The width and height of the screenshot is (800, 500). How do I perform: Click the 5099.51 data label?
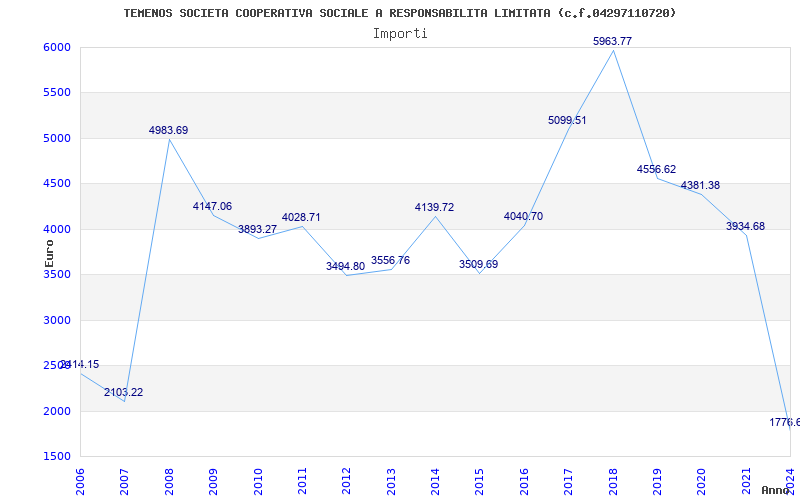pos(567,120)
